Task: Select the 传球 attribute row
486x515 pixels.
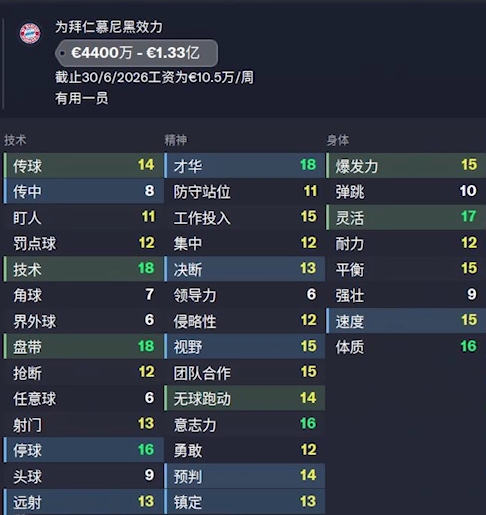Action: pyautogui.click(x=83, y=165)
